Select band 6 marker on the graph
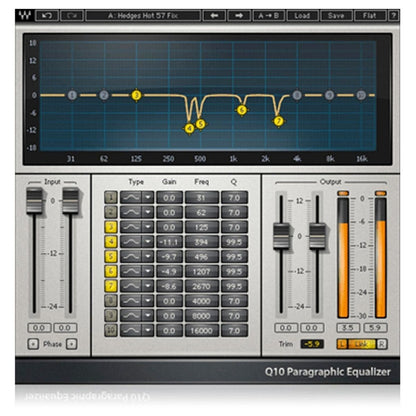This screenshot has height=416, width=416. pos(242,110)
